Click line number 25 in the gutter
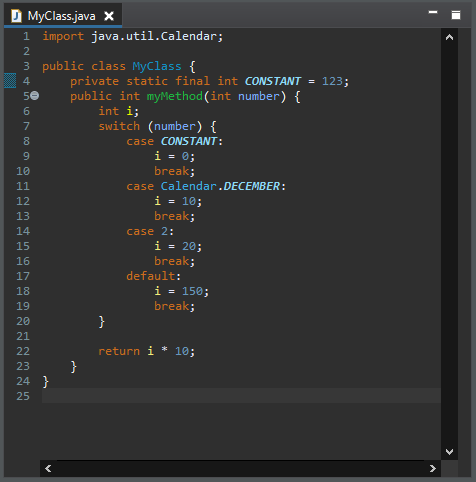Viewport: 476px width, 482px height. (x=23, y=396)
